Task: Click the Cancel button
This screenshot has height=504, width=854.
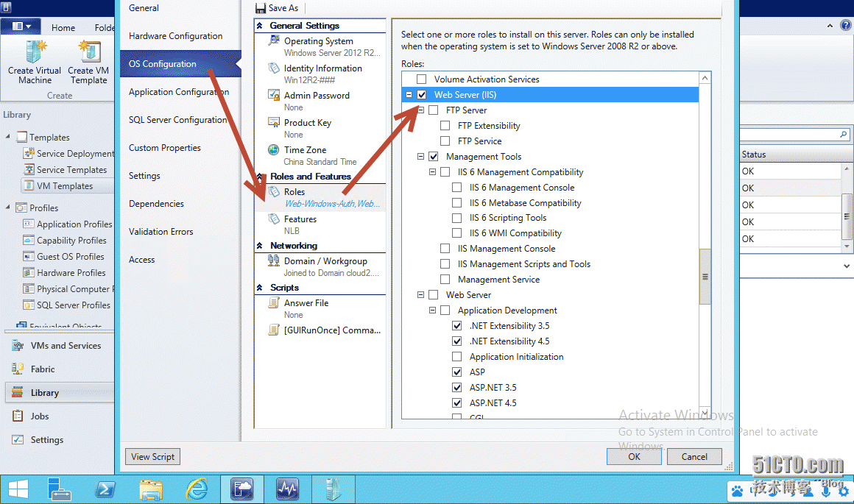Action: tap(694, 457)
